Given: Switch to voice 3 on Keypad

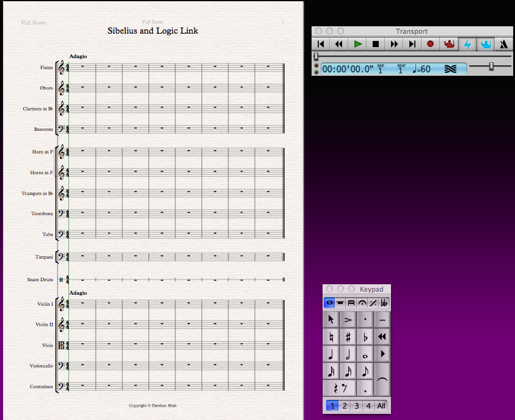Looking at the screenshot, I should point(357,406).
